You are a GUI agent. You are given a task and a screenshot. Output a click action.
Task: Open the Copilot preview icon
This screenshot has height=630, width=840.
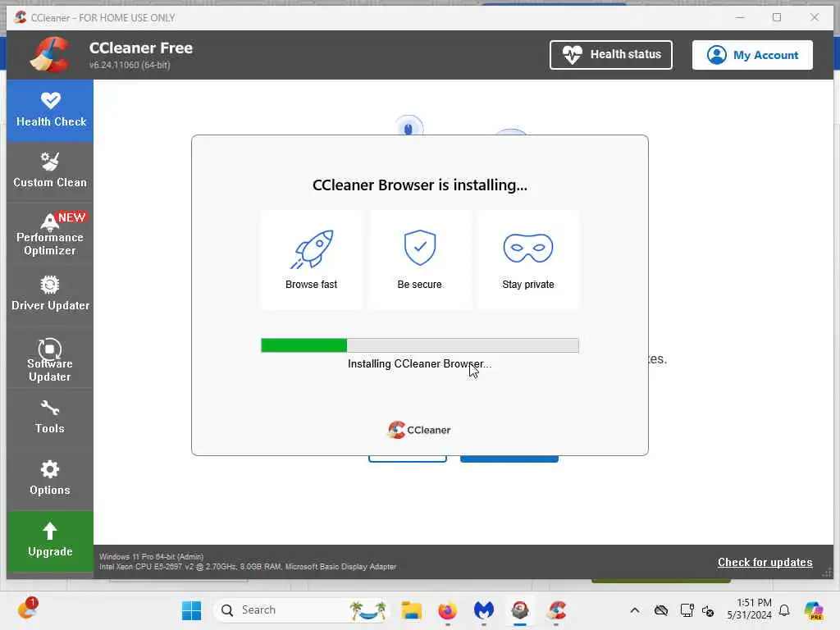[814, 610]
